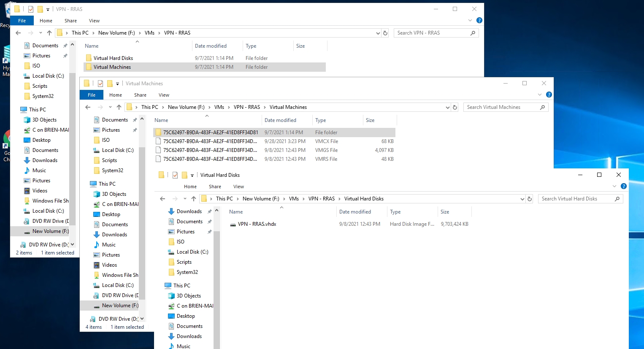Expand the address bar history dropdown
The width and height of the screenshot is (644, 349).
pos(378,32)
